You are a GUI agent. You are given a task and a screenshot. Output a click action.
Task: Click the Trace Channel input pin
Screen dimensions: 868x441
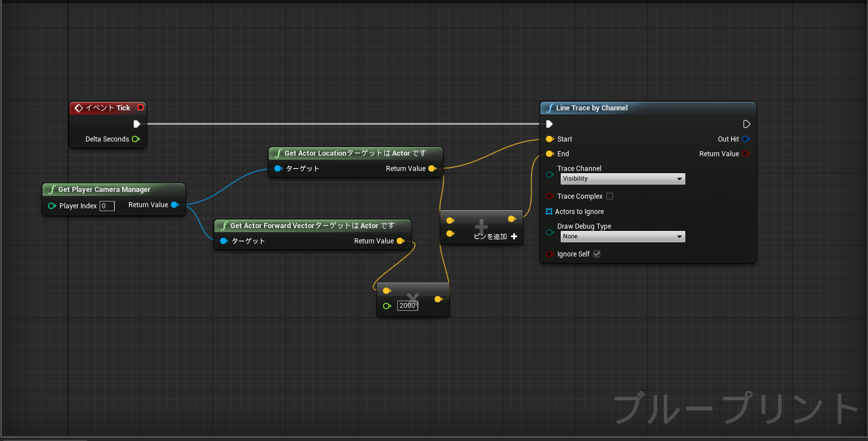tap(550, 175)
